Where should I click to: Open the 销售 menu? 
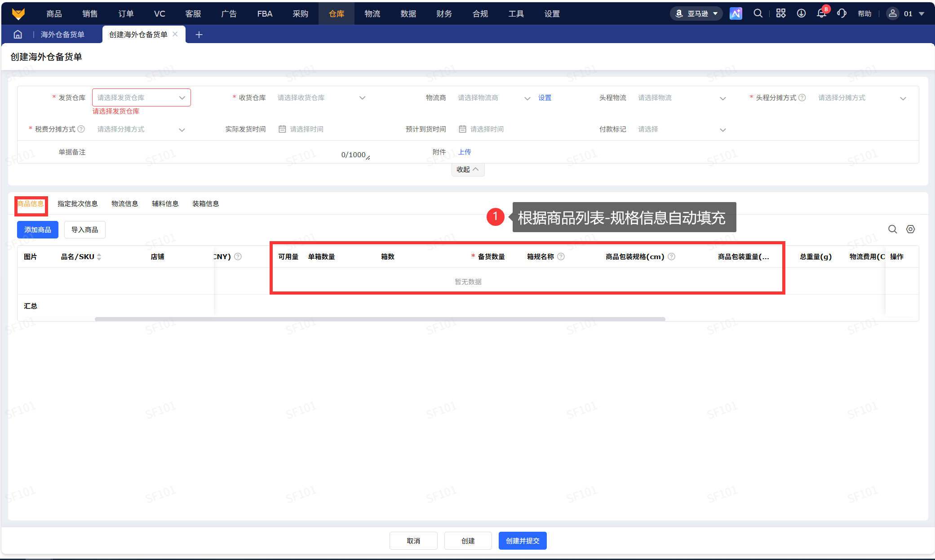tap(90, 13)
